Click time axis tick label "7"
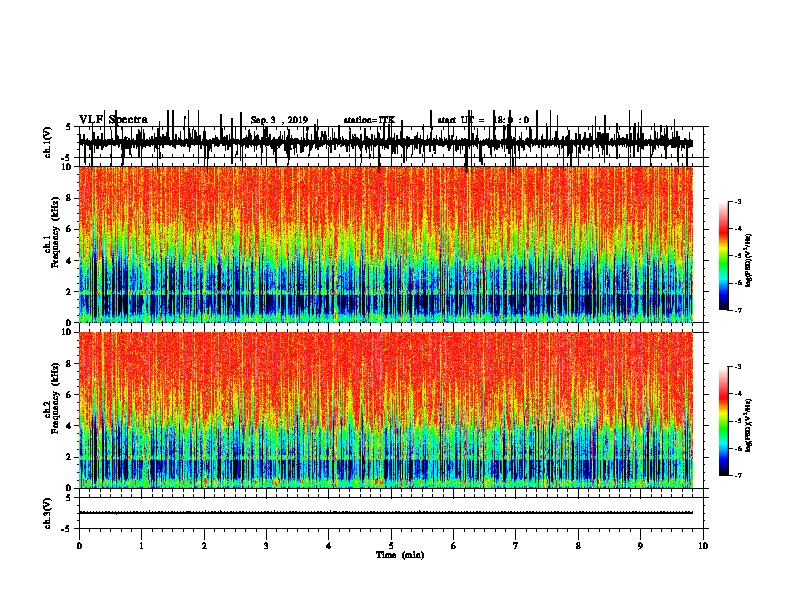 tap(516, 546)
